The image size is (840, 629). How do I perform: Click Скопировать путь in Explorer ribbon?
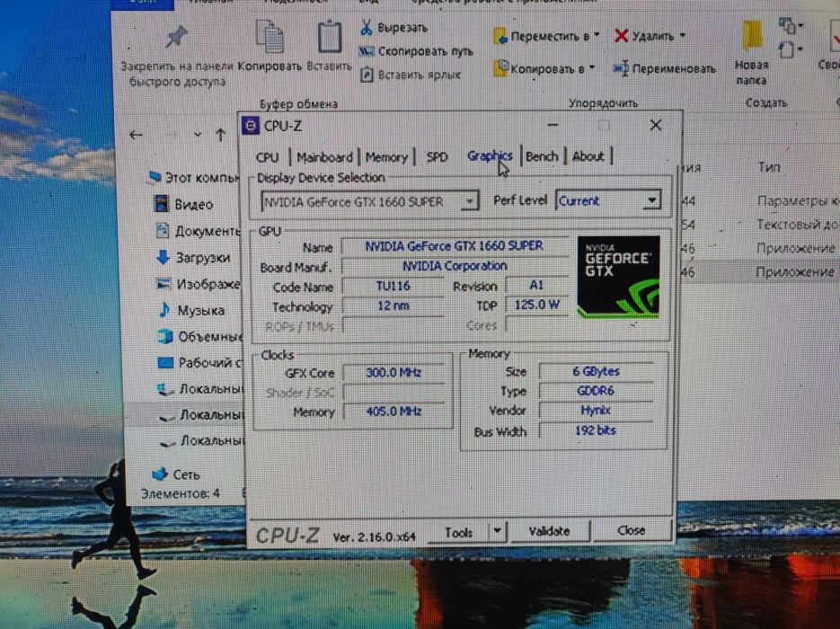tap(416, 51)
